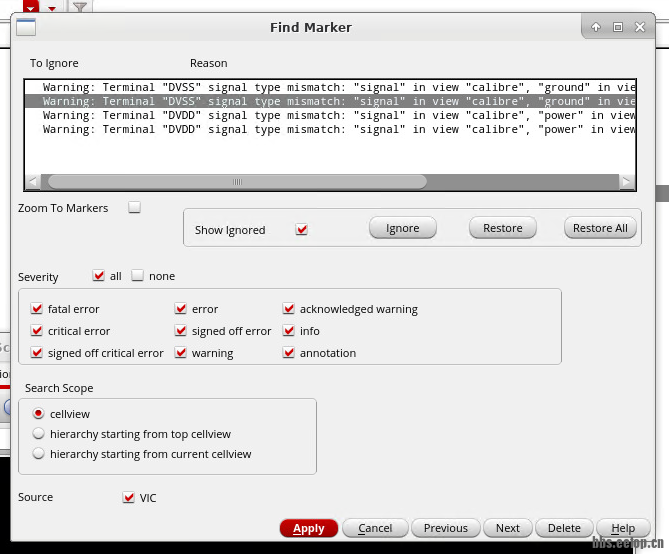Screen dimensions: 669x554
Task: Maximize the Find Marker dialog
Action: point(618,27)
